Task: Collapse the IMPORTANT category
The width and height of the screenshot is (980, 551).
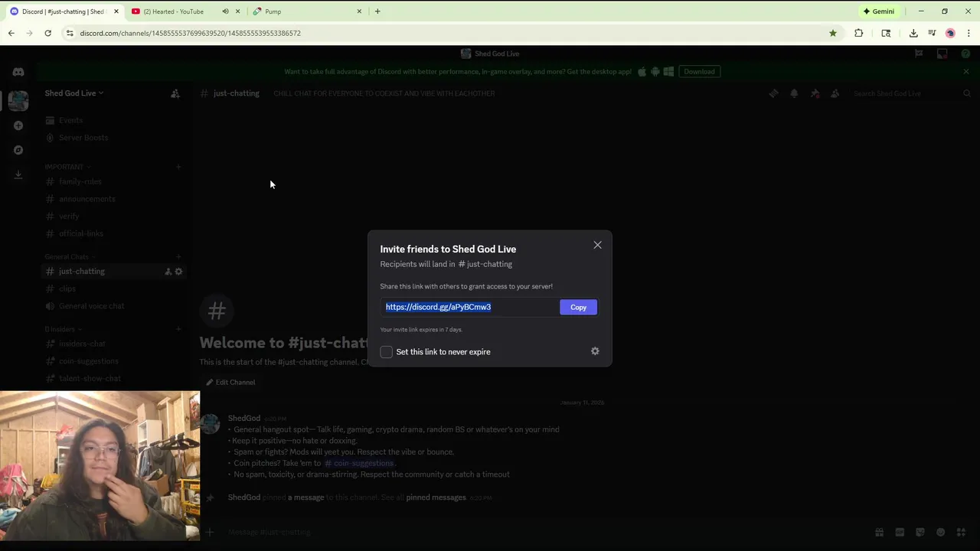Action: pos(67,167)
